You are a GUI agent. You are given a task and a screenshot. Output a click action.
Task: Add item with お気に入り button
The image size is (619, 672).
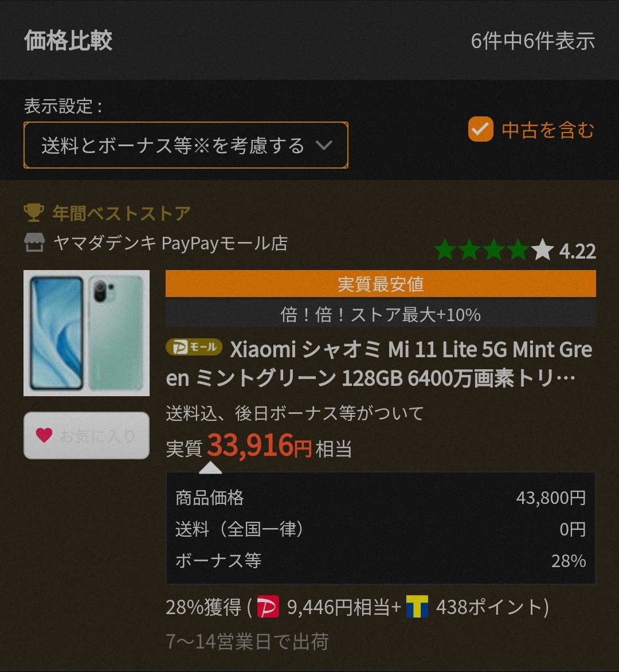87,435
